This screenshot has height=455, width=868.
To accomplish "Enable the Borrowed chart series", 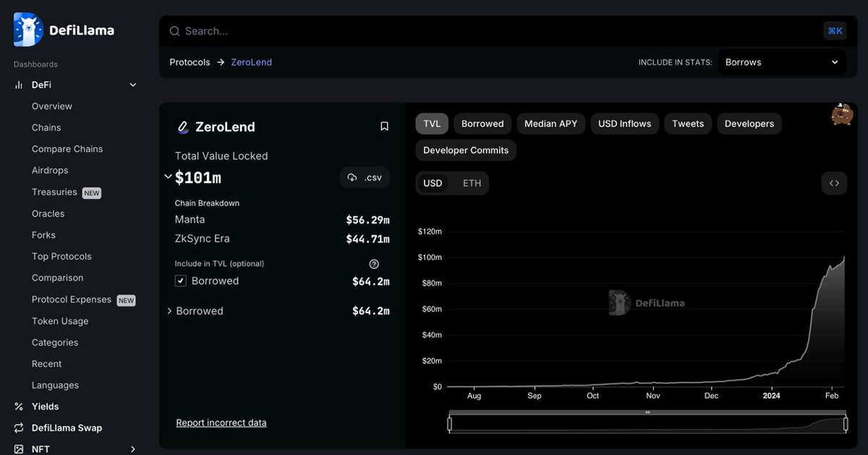I will (482, 123).
